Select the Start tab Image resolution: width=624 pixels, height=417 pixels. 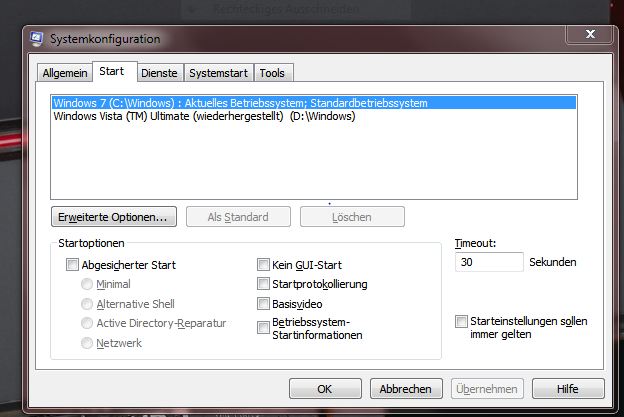115,72
